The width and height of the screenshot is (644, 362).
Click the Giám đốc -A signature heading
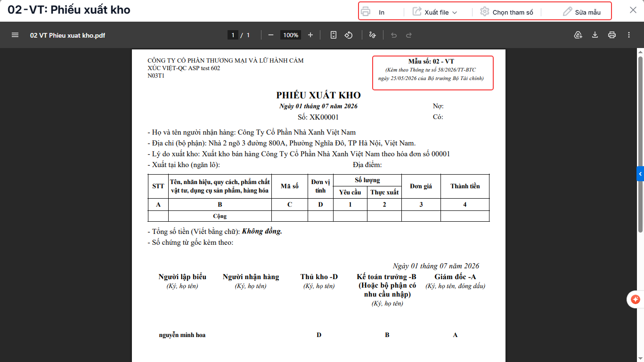455,277
